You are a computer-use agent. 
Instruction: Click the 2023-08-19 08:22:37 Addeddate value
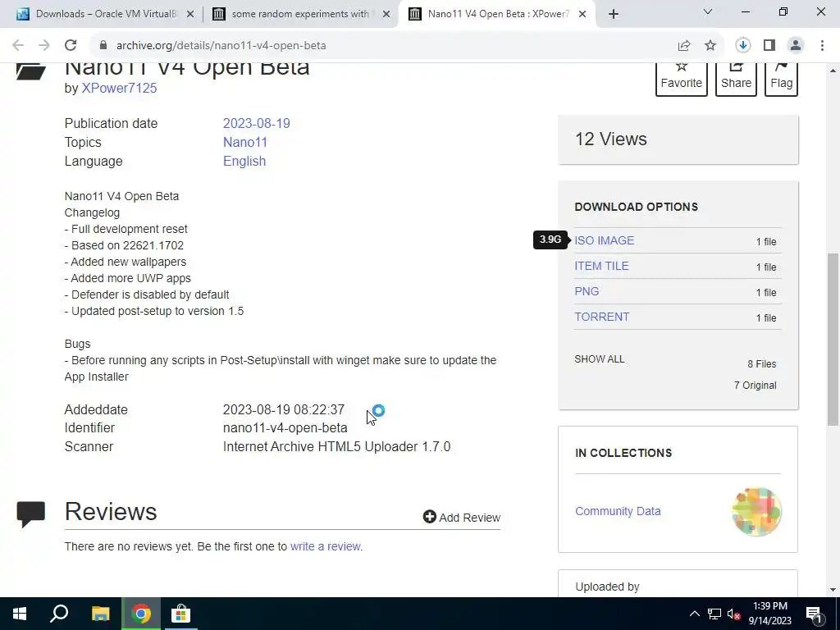point(283,409)
